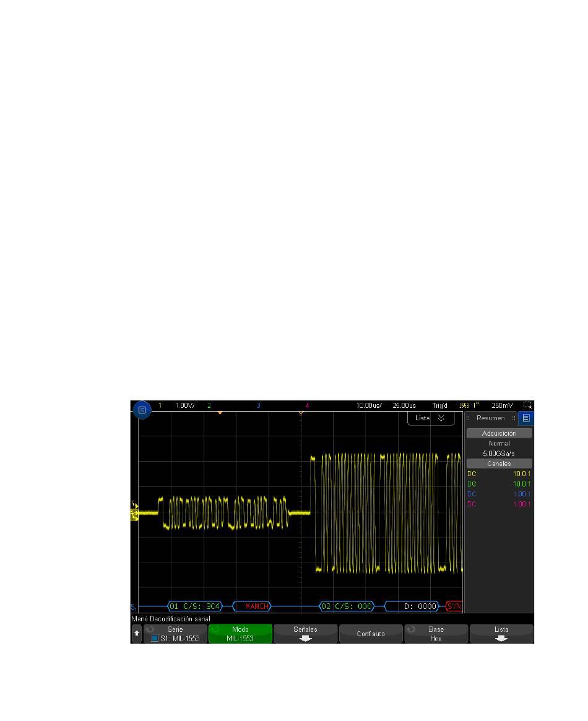Open the sidebar panel icon next to Resumen
This screenshot has width=588, height=721.
coord(526,418)
